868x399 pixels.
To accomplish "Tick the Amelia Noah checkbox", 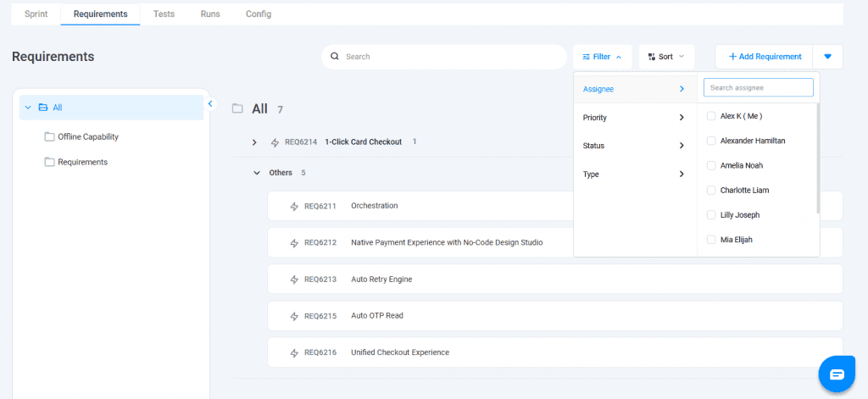I will [711, 165].
